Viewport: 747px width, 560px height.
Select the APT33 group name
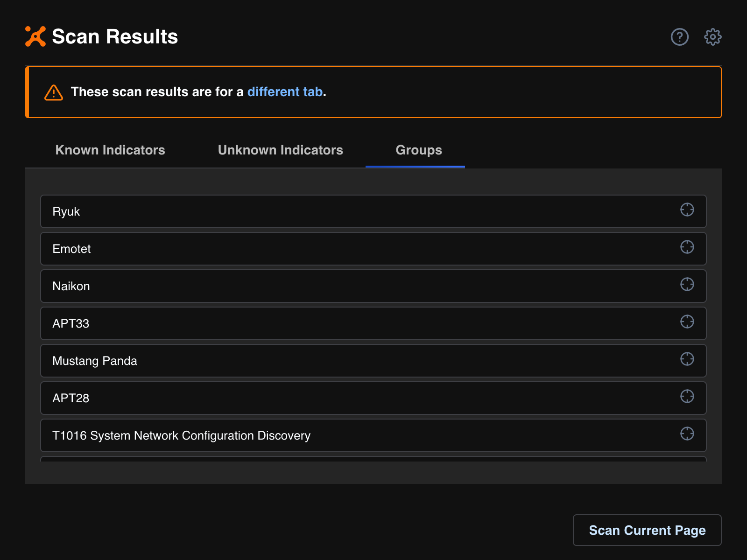pyautogui.click(x=70, y=324)
